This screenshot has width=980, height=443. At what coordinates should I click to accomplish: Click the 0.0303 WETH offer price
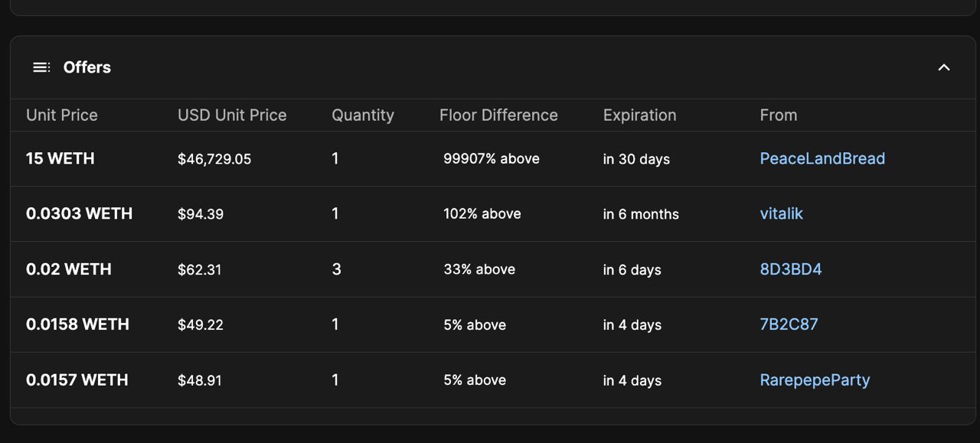coord(80,213)
